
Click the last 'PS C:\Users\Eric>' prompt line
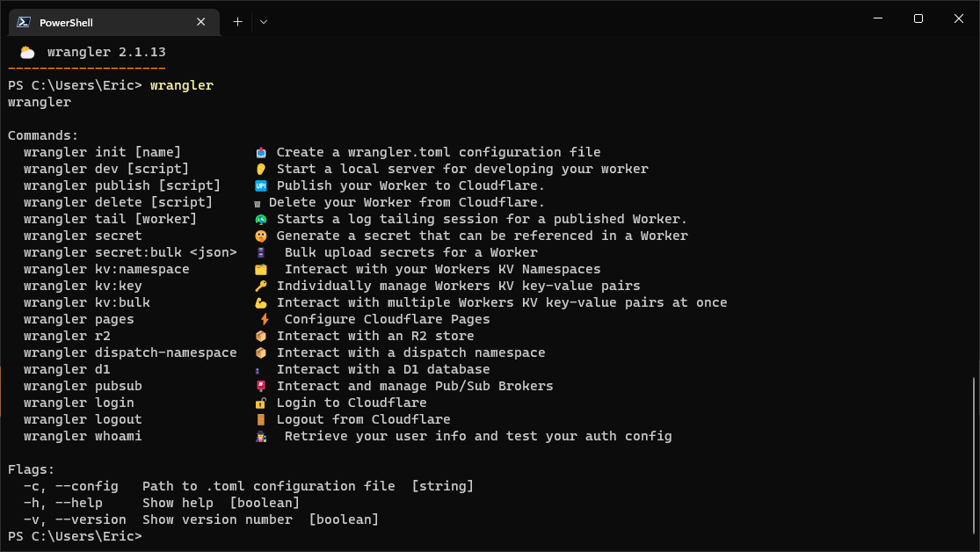pos(75,536)
